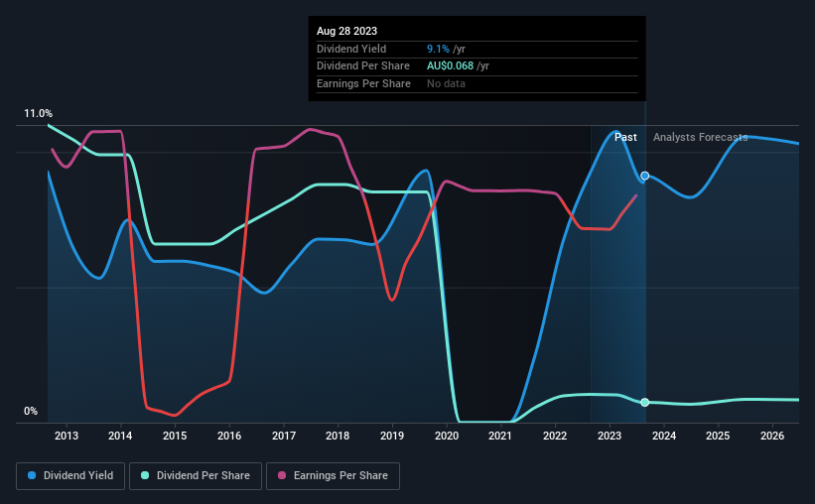This screenshot has width=815, height=504.
Task: Toggle the Dividend Per Share legend button
Action: point(196,476)
